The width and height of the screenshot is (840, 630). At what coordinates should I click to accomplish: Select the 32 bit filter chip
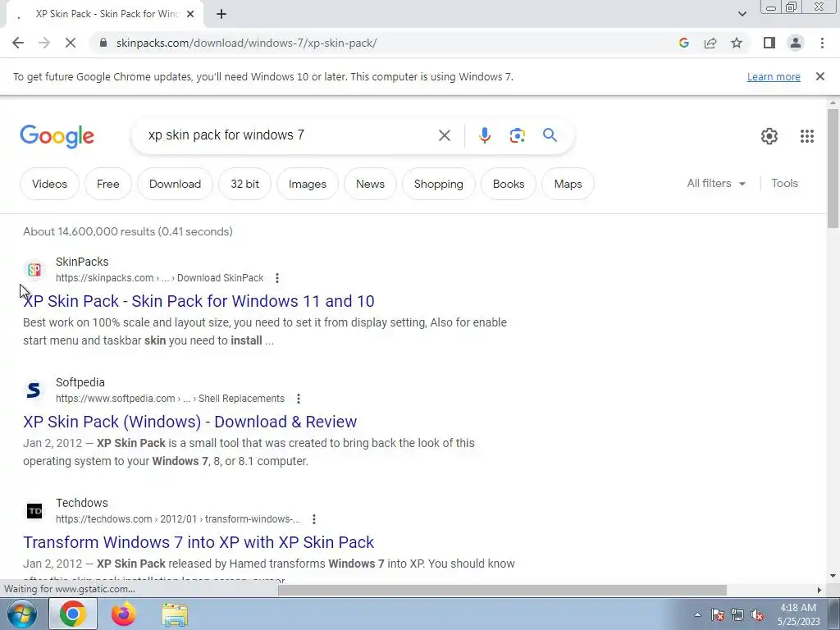coord(244,184)
